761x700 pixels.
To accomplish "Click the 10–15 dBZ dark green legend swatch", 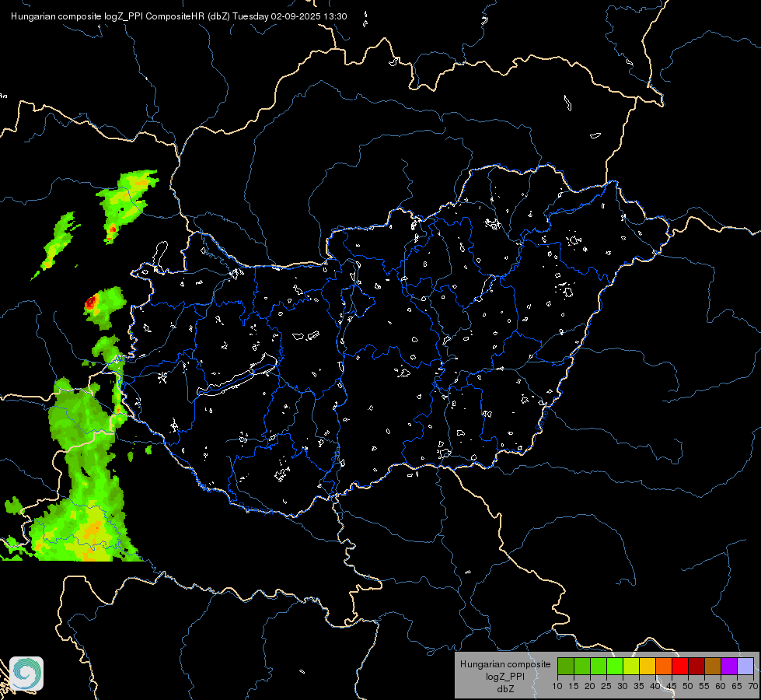I will 566,666.
